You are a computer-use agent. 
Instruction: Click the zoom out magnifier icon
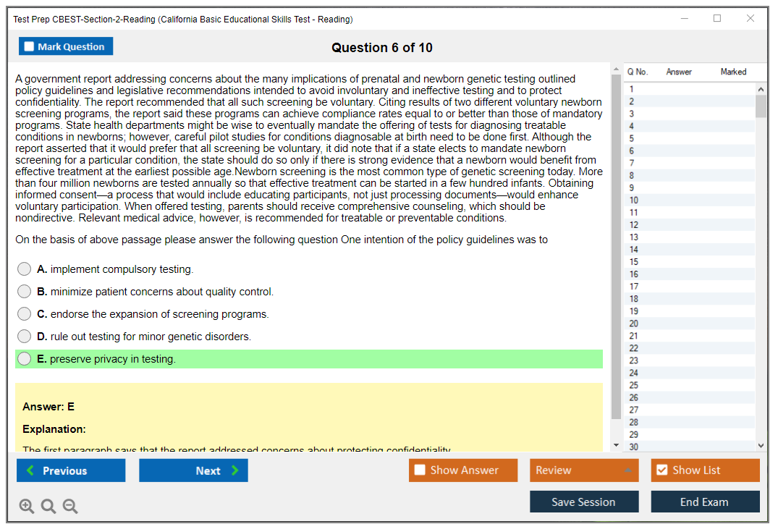coord(70,507)
